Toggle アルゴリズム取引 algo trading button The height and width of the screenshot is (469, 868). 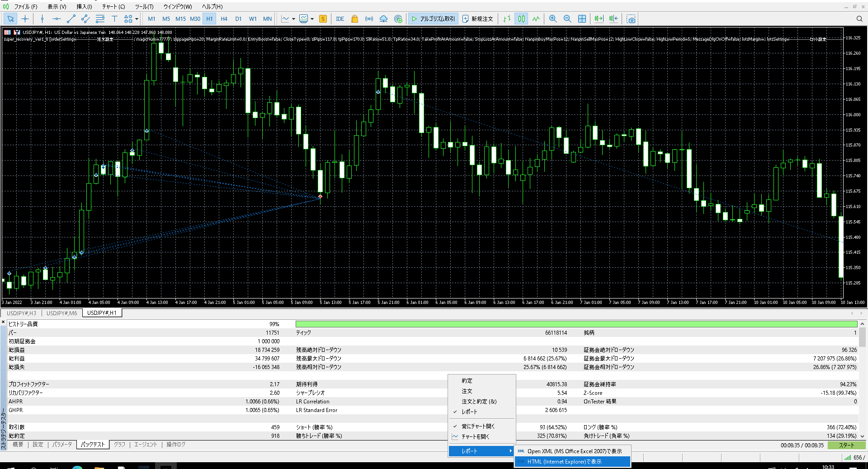pyautogui.click(x=433, y=19)
